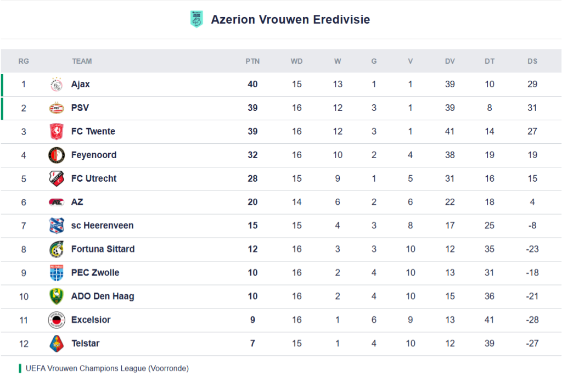Click the ADO Den Haag logo
562x392 pixels.
coord(57,296)
